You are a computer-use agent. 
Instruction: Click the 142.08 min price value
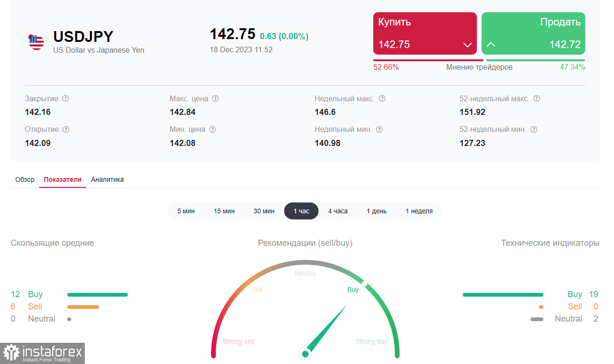tap(182, 143)
